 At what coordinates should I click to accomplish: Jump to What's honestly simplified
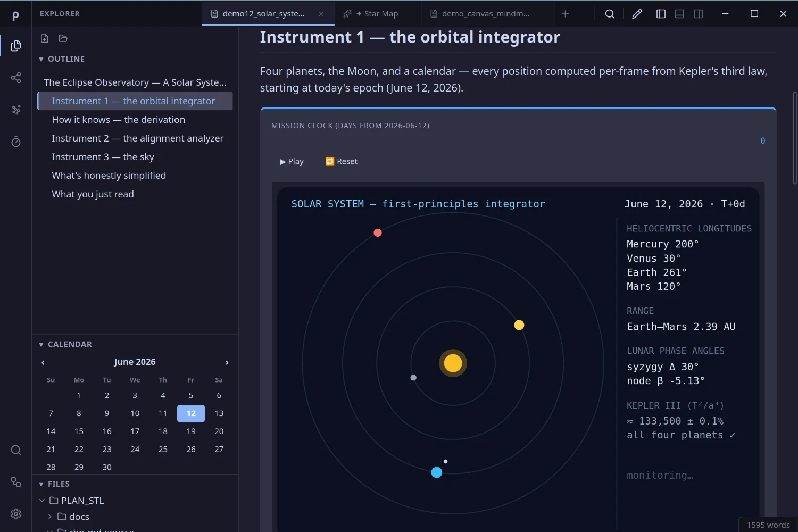pyautogui.click(x=135, y=176)
